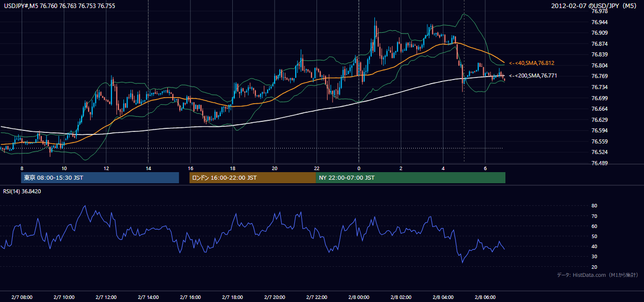This screenshot has width=644, height=302.
Task: Click the 76.594 price axis label
Action: [x=600, y=130]
